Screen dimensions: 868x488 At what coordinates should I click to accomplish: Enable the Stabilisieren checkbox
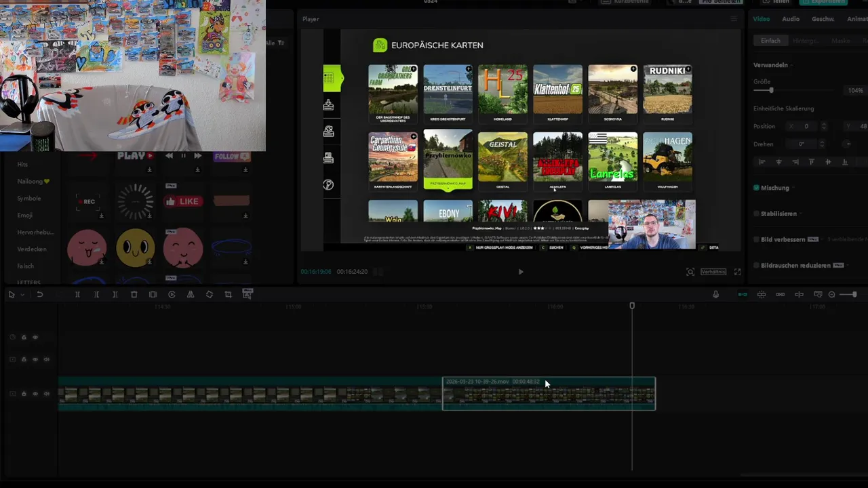tap(757, 213)
